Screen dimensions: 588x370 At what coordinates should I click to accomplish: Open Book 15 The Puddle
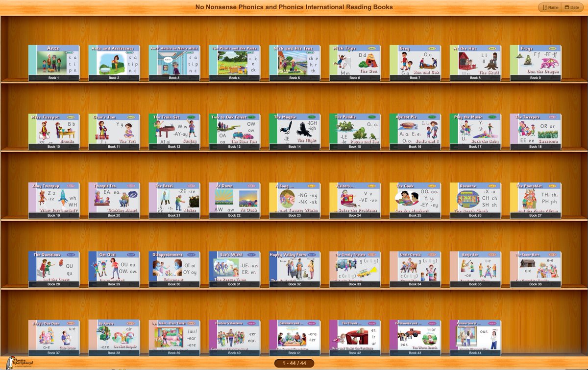coord(355,132)
